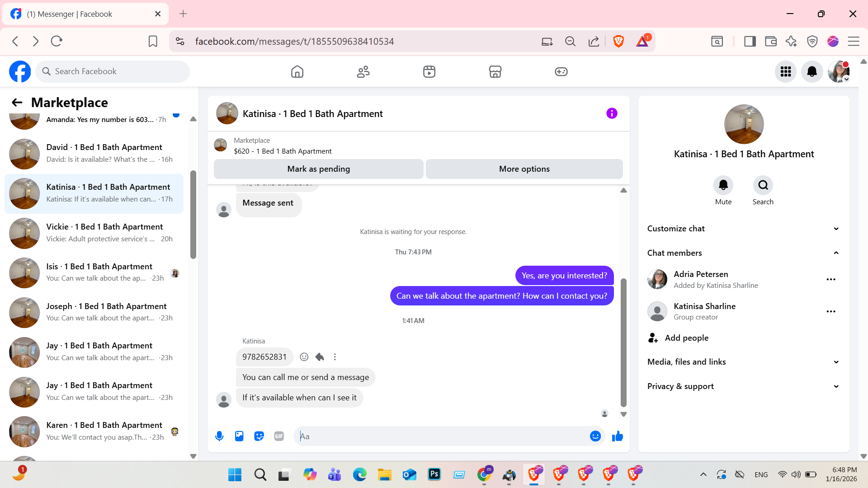Mute this conversation with bell icon
The width and height of the screenshot is (868, 488).
pyautogui.click(x=723, y=185)
